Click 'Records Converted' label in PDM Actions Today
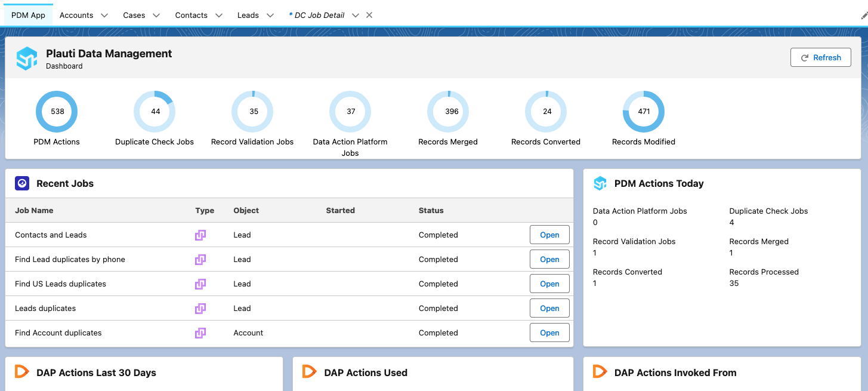Viewport: 868px width, 391px height. pyautogui.click(x=628, y=272)
